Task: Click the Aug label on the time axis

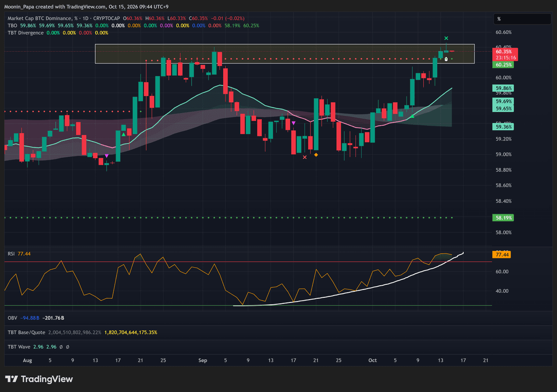Action: (x=27, y=360)
